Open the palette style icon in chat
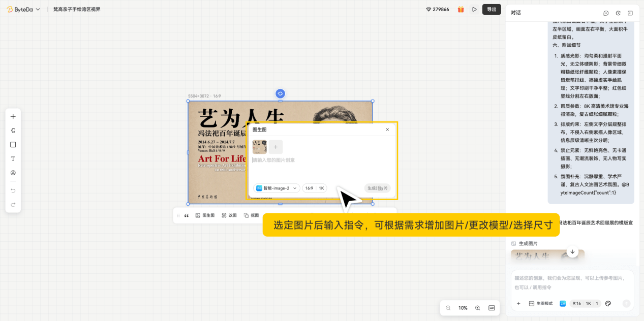The height and width of the screenshot is (321, 644). click(x=608, y=303)
